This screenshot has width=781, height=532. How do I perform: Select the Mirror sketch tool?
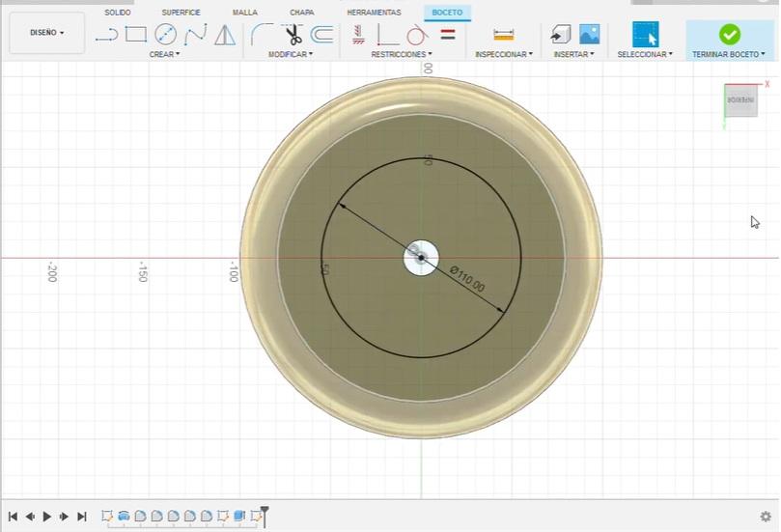(x=225, y=35)
